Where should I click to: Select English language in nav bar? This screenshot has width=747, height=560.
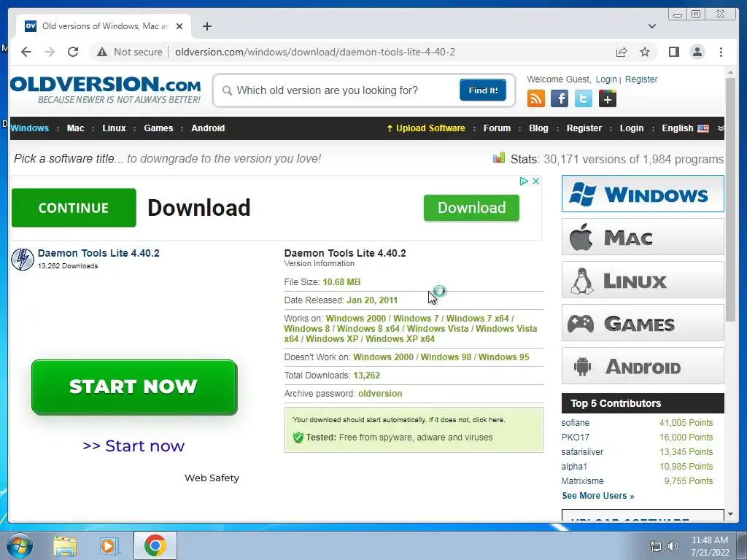pyautogui.click(x=685, y=128)
